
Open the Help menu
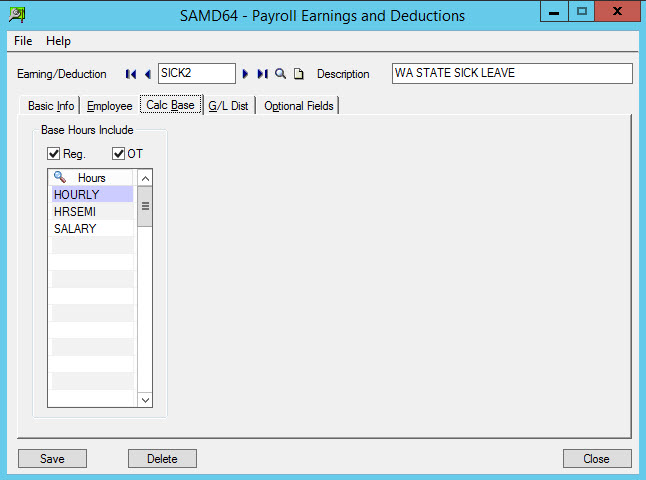coord(58,41)
